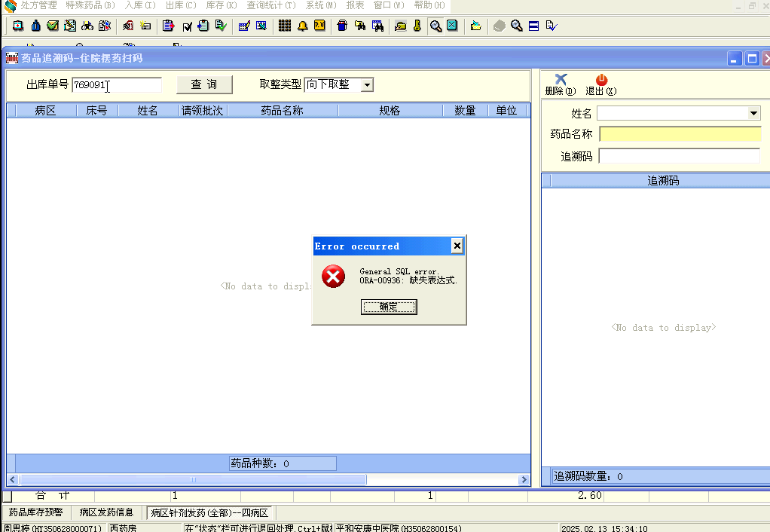Click the grid scrollbar right arrow

pyautogui.click(x=524, y=479)
